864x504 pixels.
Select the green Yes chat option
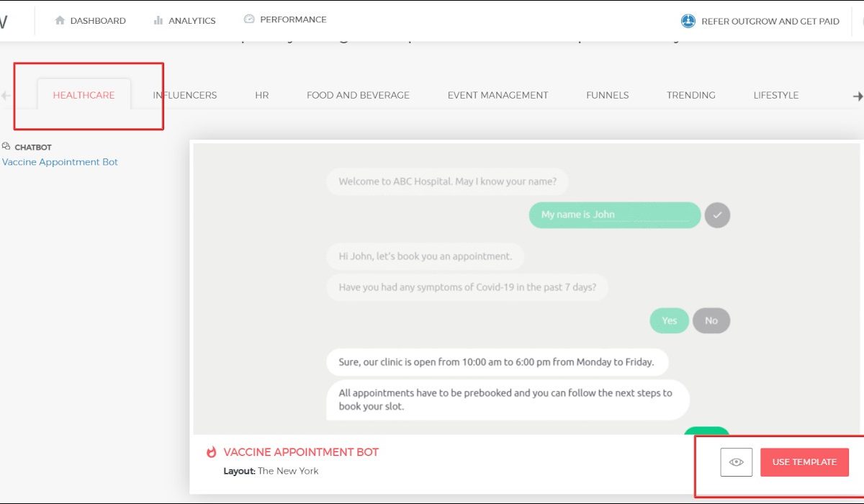[669, 320]
